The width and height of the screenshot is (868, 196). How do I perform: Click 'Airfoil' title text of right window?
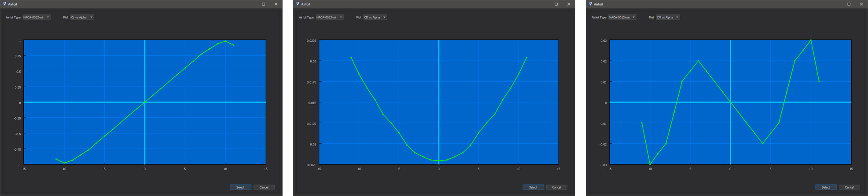pyautogui.click(x=599, y=4)
